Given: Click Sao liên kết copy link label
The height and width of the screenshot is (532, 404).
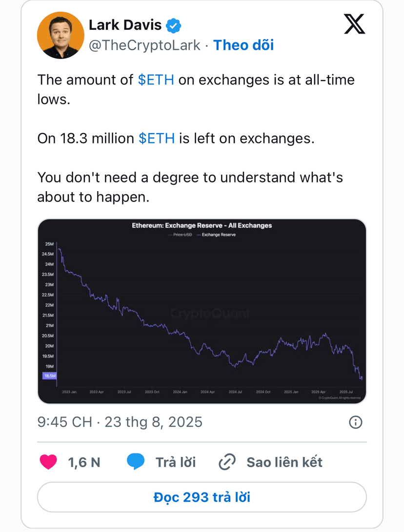Looking at the screenshot, I should click(284, 462).
